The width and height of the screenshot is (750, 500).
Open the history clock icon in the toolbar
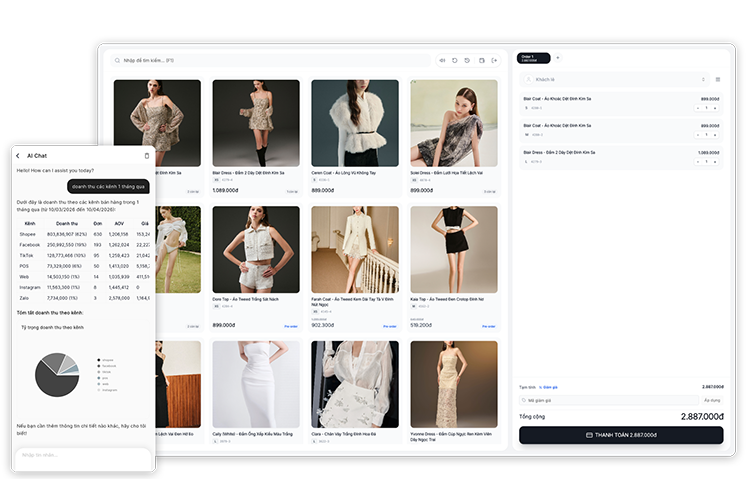(468, 61)
